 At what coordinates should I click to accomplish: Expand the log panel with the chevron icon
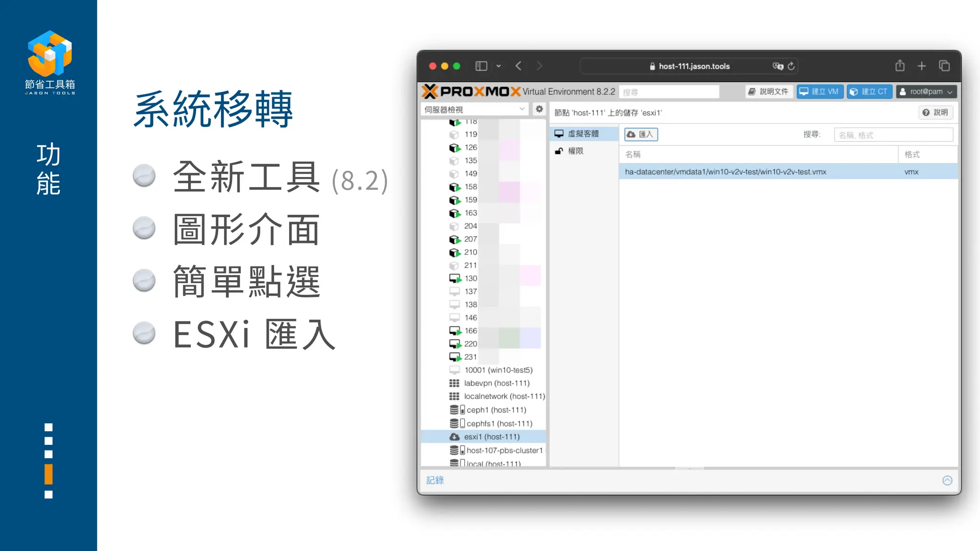pyautogui.click(x=947, y=480)
